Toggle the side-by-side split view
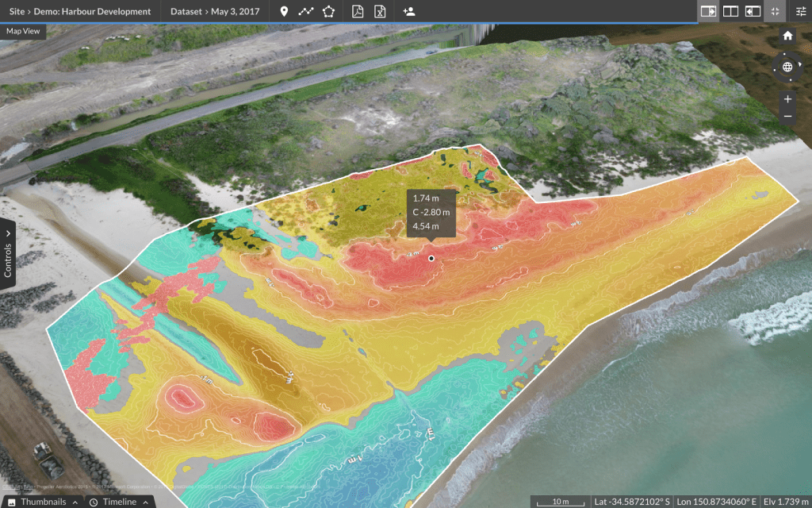The image size is (812, 508). tap(730, 11)
